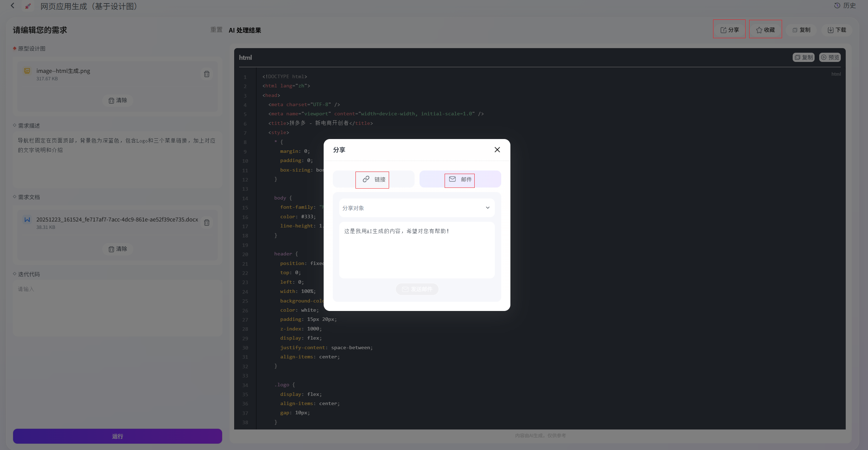
Task: Open 分享 from the top toolbar
Action: click(729, 30)
